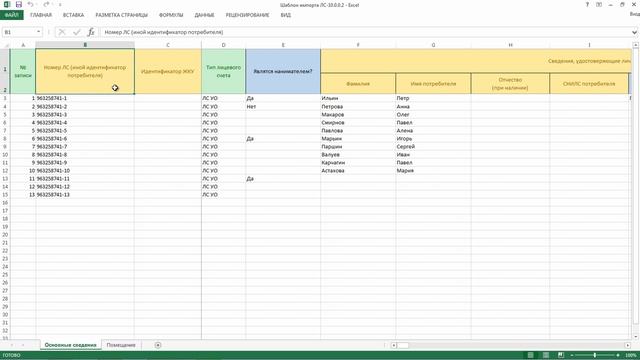The image size is (640, 360).
Task: Select header cell СНИЛС потребителя
Action: [x=589, y=84]
